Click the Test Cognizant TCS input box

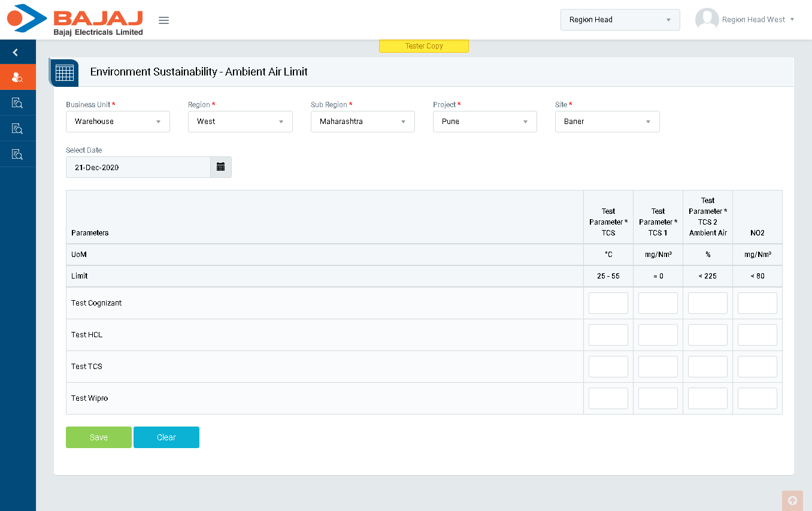pyautogui.click(x=608, y=303)
